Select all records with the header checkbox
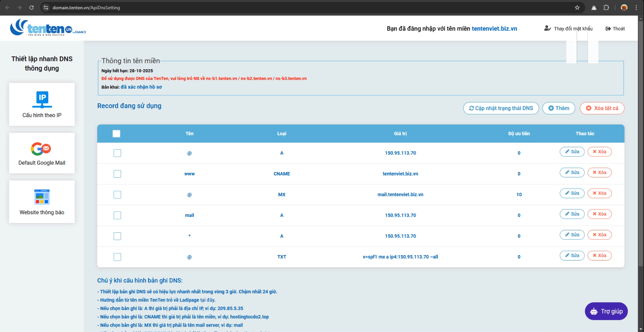The height and width of the screenshot is (332, 644). 116,134
